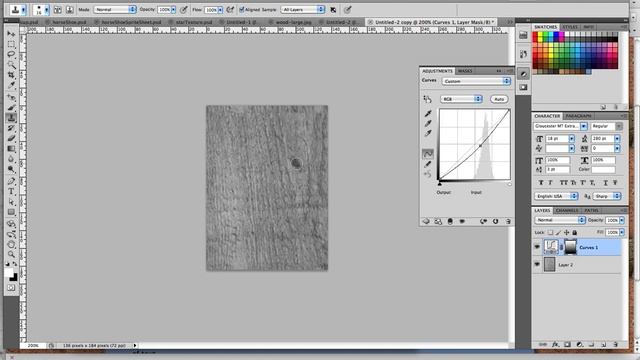Open the layer blend mode dropdown
Screen dimensions: 640x360
pos(560,220)
